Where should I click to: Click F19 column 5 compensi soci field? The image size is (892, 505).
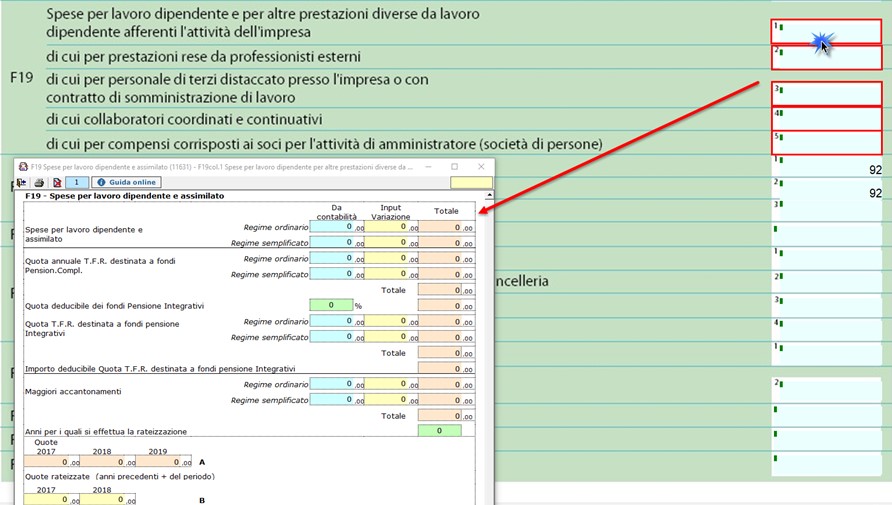[x=826, y=143]
